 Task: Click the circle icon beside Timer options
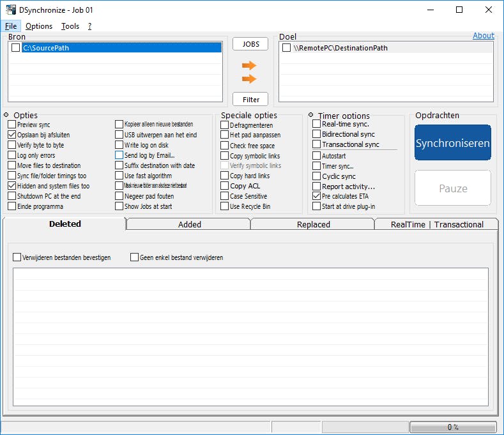pyautogui.click(x=310, y=115)
